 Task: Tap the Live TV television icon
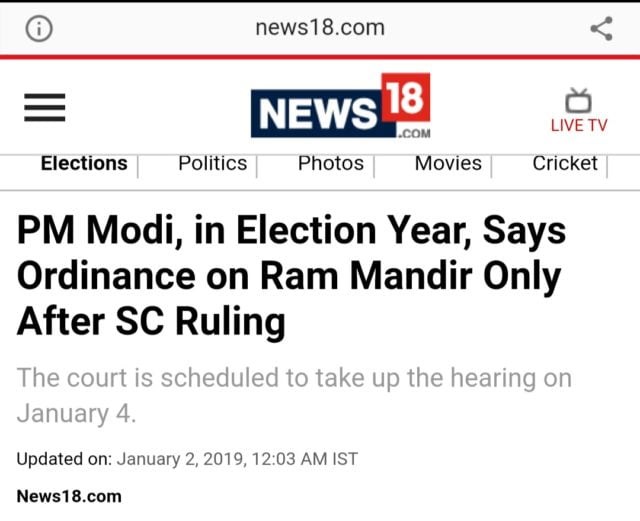point(578,100)
